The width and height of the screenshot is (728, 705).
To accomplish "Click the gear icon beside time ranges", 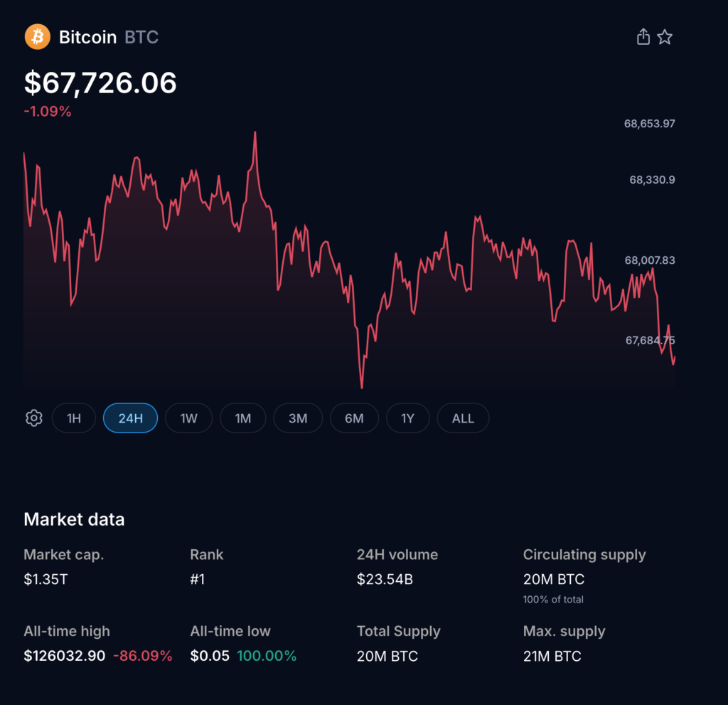I will click(33, 418).
